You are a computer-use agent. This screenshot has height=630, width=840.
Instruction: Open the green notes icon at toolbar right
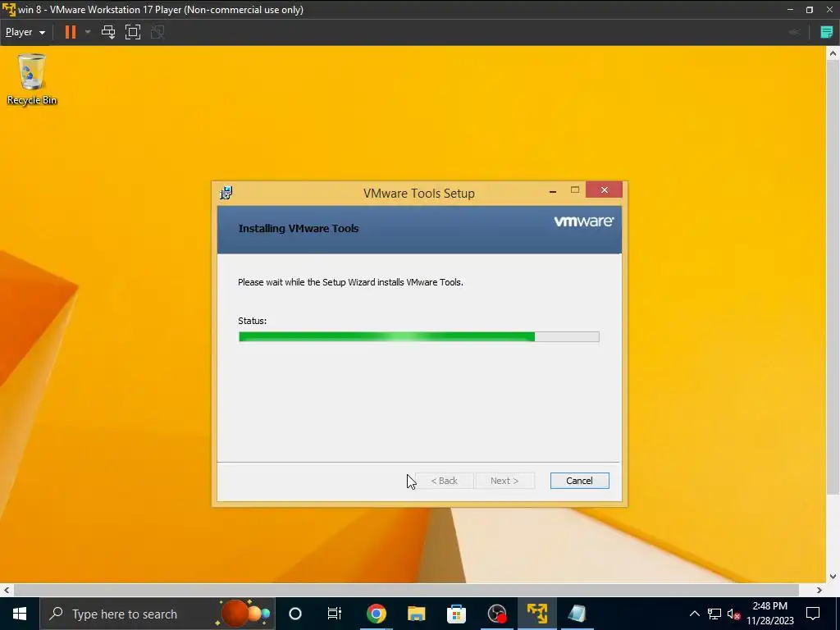click(x=827, y=32)
